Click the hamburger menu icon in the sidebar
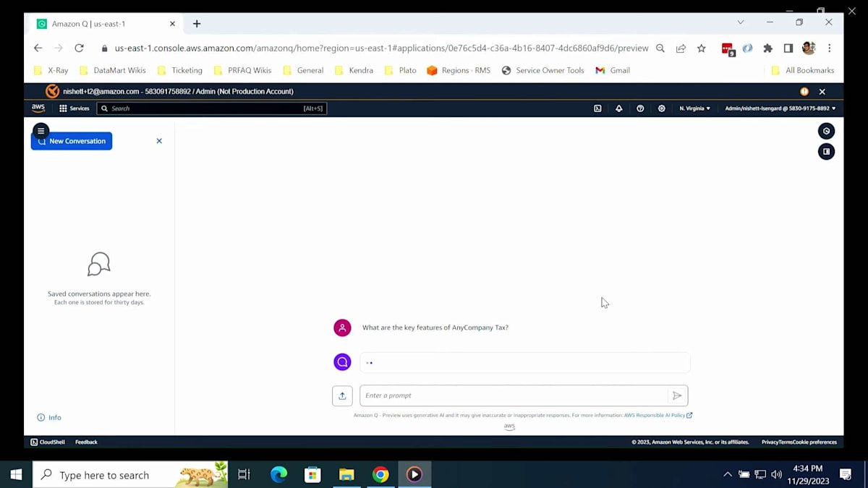Viewport: 868px width, 488px height. pyautogui.click(x=41, y=131)
